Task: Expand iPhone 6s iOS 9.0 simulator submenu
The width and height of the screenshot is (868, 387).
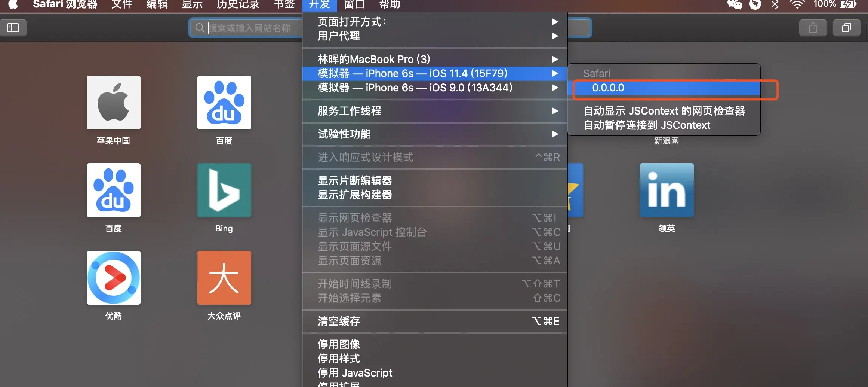Action: 434,88
